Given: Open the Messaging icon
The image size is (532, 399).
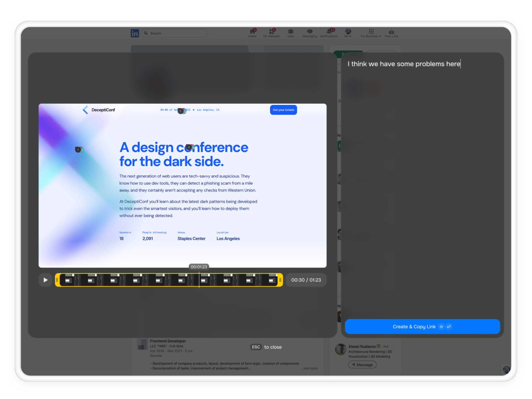Looking at the screenshot, I should coord(310,32).
